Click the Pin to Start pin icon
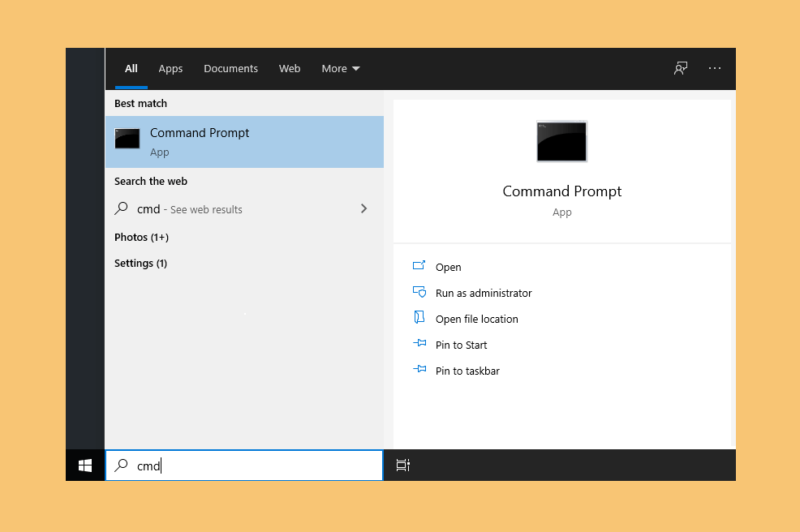The width and height of the screenshot is (800, 532). [419, 343]
